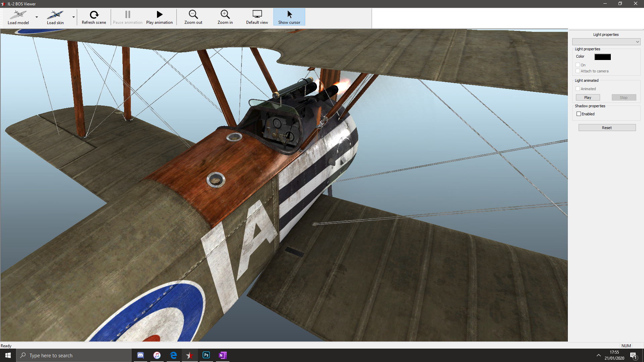Open the notification center icon
644x362 pixels.
(633, 356)
